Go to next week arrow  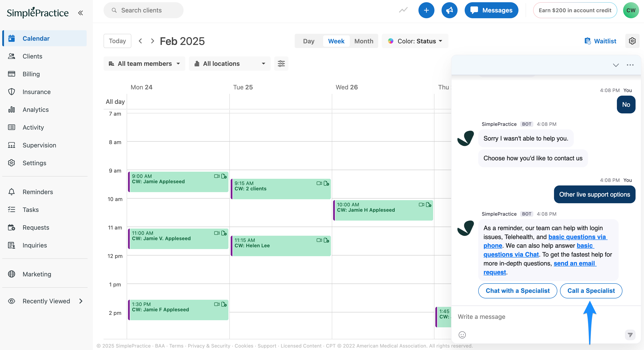152,41
